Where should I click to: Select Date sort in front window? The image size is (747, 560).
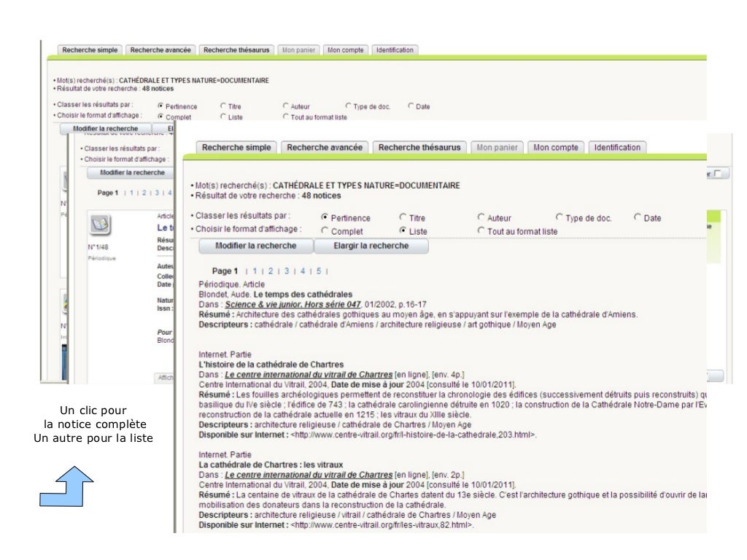pyautogui.click(x=638, y=217)
